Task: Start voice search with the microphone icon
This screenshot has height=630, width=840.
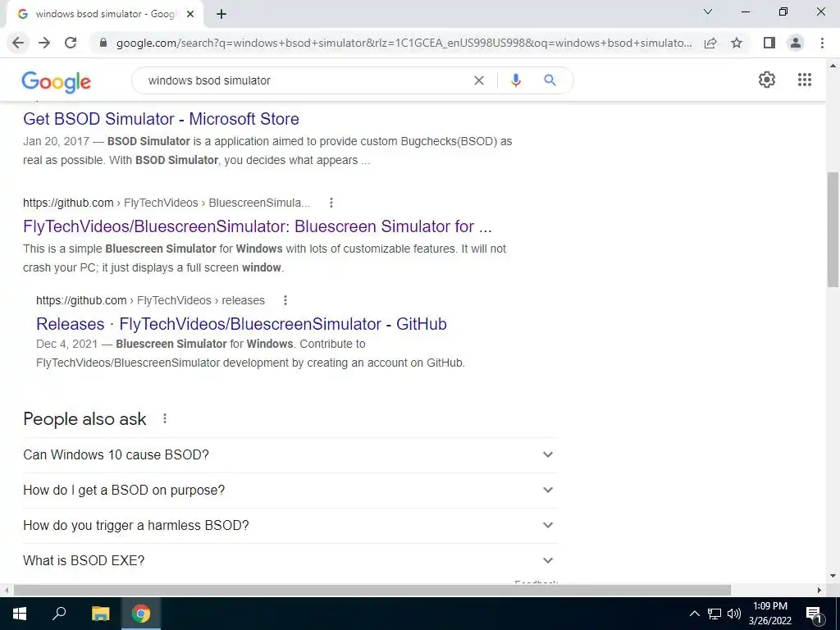Action: 516,80
